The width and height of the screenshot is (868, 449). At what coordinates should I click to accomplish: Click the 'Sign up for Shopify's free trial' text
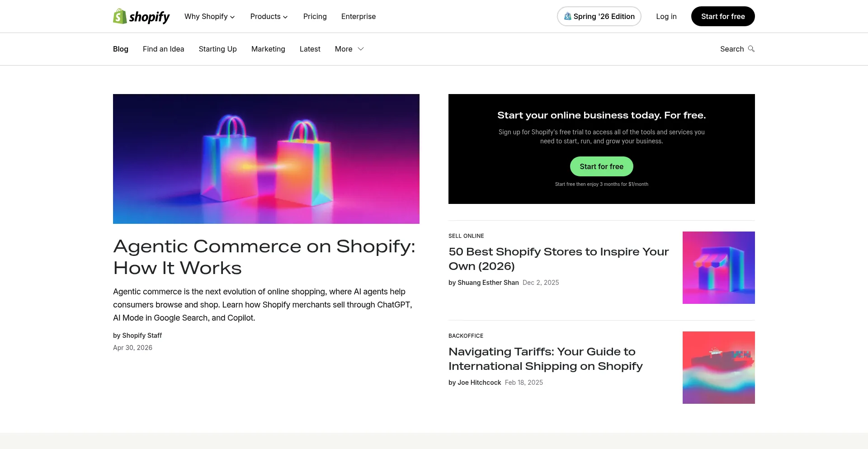(x=602, y=137)
